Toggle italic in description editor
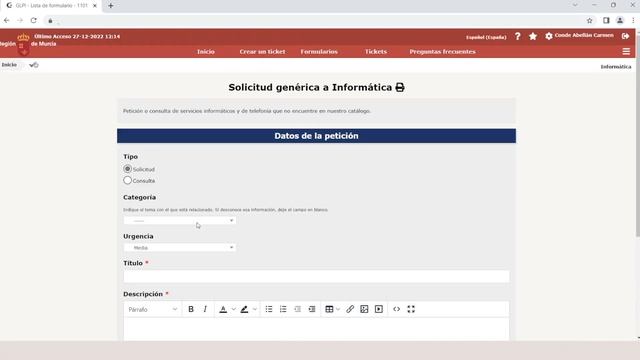The width and height of the screenshot is (640, 360). click(x=205, y=309)
